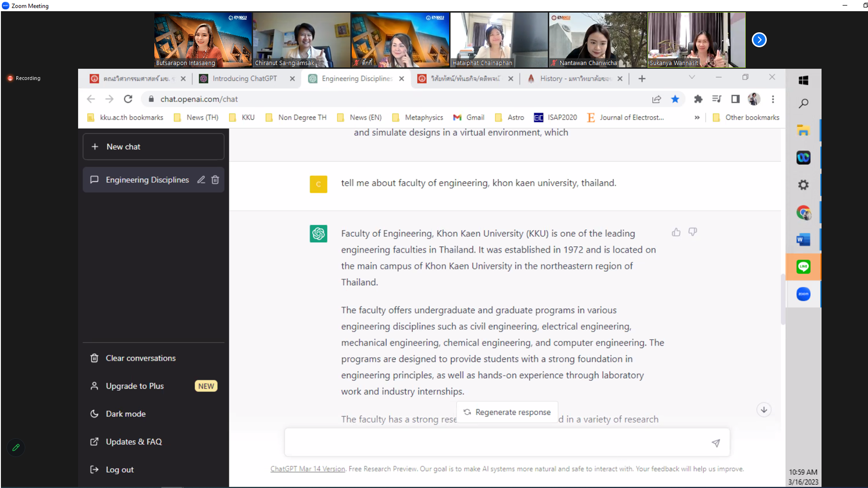Toggle the browser side panel icon
The image size is (868, 488).
pos(736,99)
